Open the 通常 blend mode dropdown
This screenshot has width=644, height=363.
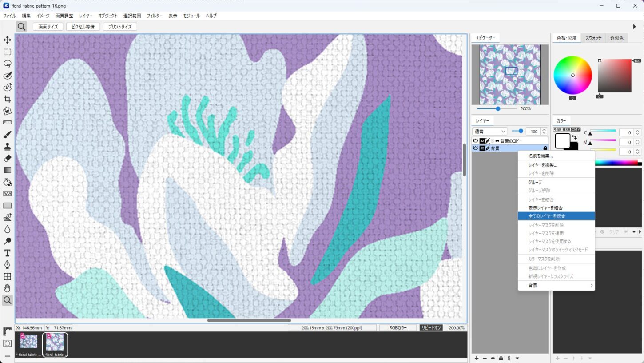coord(490,131)
